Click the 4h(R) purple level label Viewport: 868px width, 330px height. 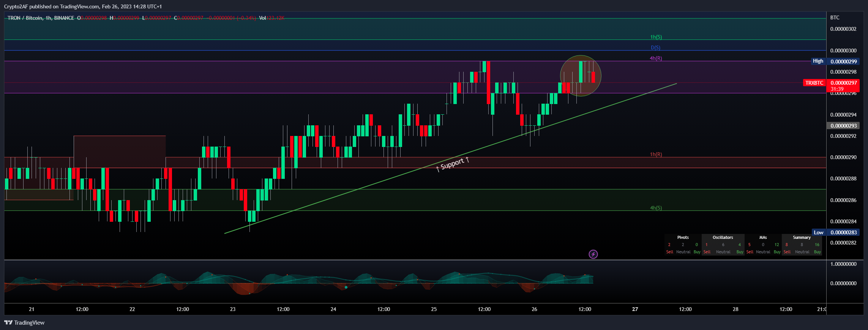tap(656, 58)
